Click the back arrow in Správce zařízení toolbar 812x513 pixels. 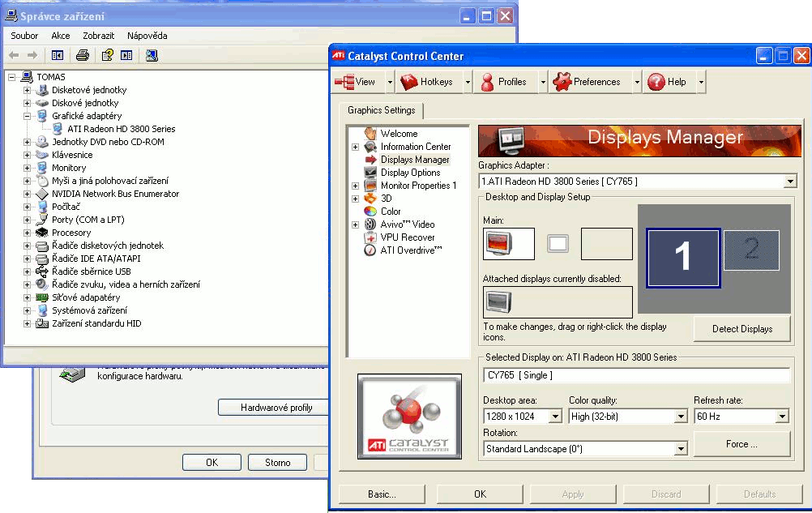(x=14, y=55)
